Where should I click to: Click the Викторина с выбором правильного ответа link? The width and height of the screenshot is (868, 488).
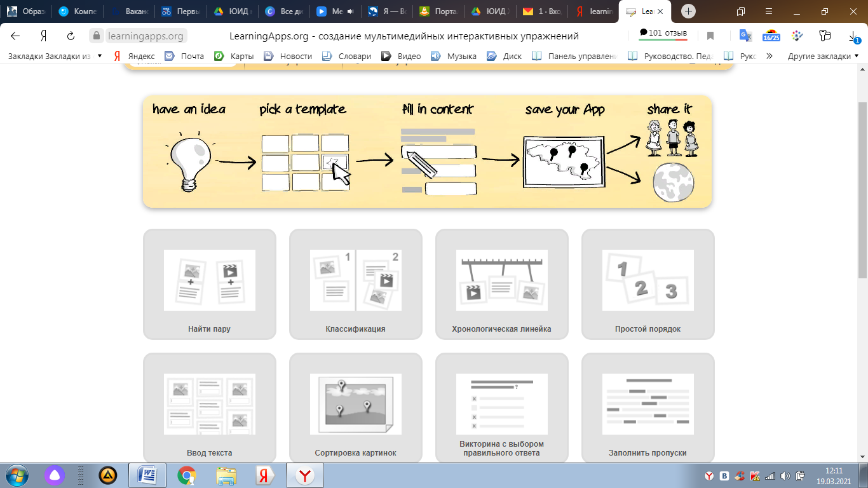501,449
